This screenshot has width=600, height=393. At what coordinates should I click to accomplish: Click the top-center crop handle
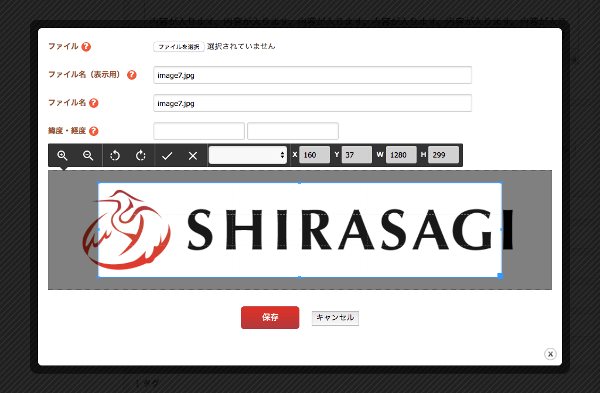coord(300,183)
